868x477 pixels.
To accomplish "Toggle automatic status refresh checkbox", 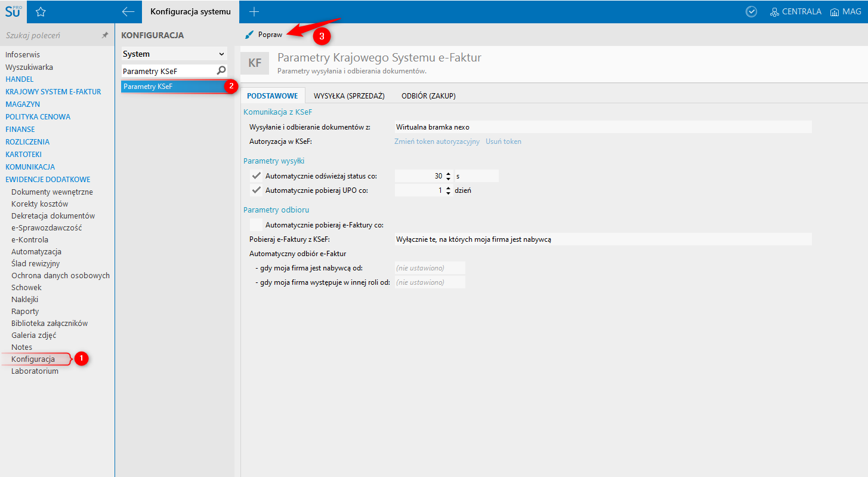I will click(257, 176).
